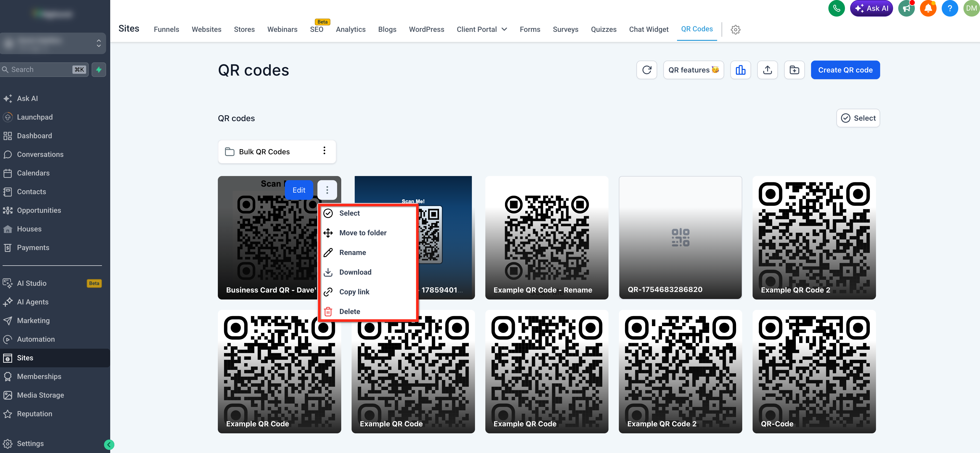This screenshot has height=453, width=980.
Task: Open Marketing in sidebar
Action: tap(33, 320)
